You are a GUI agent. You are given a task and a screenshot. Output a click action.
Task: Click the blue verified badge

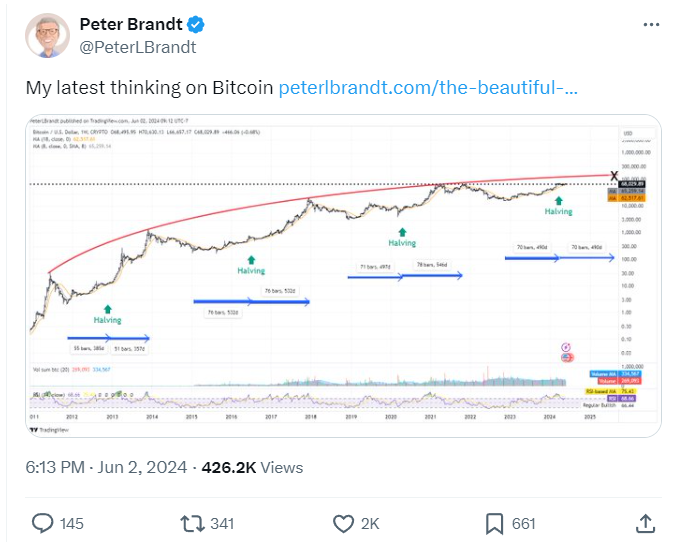point(195,24)
